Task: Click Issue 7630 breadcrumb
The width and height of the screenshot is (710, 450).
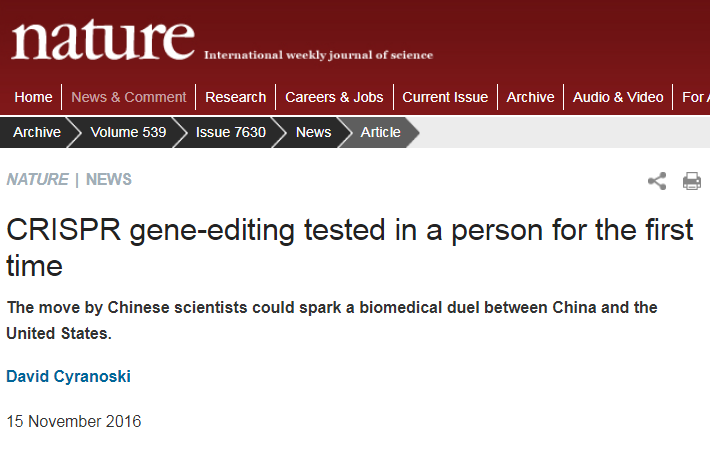Action: pos(230,132)
